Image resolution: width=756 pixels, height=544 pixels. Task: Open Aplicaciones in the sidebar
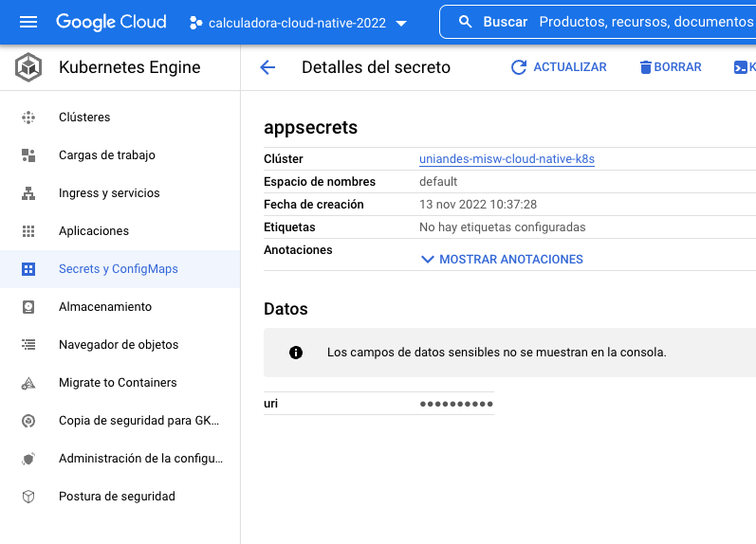120,231
